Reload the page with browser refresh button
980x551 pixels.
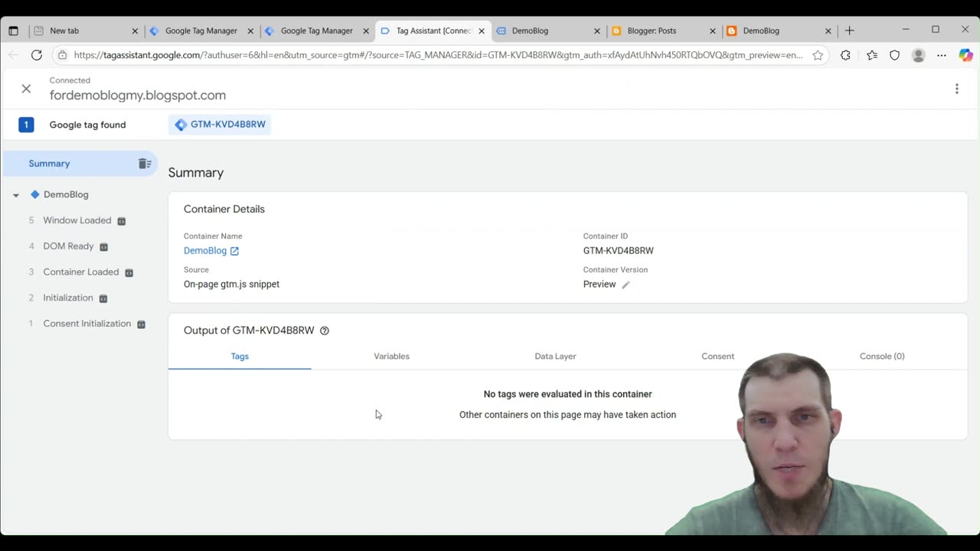(36, 55)
